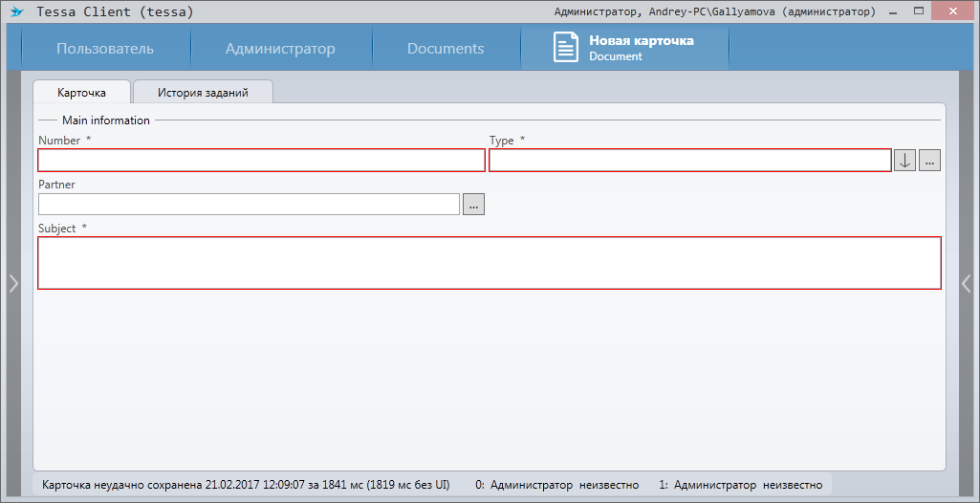
Task: Open the Documents workspace tab
Action: 446,49
